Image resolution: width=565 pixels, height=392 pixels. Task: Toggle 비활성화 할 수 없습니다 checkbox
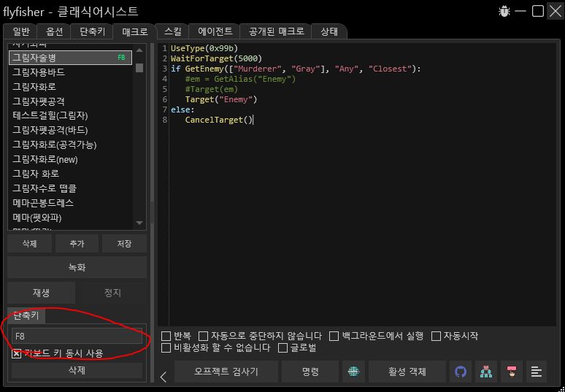point(166,347)
